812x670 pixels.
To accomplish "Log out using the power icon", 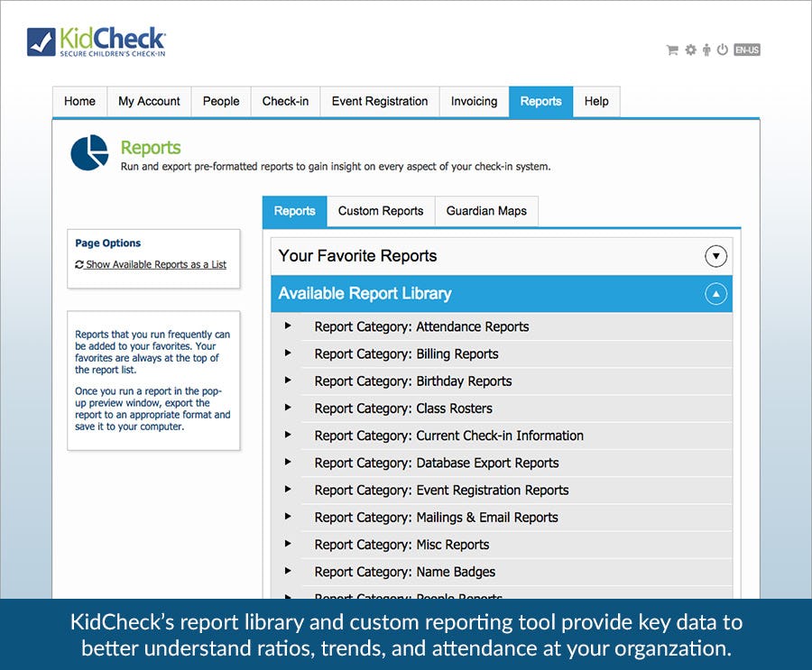I will tap(722, 50).
